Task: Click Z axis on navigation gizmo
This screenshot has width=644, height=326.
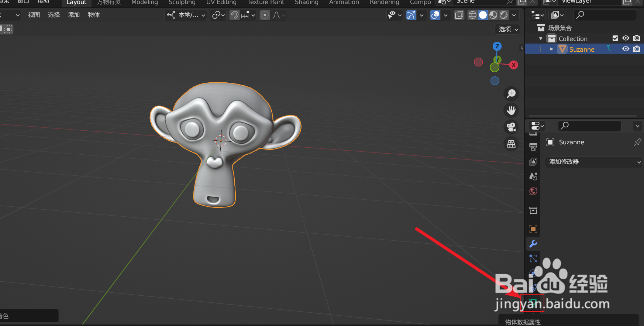Action: click(497, 46)
